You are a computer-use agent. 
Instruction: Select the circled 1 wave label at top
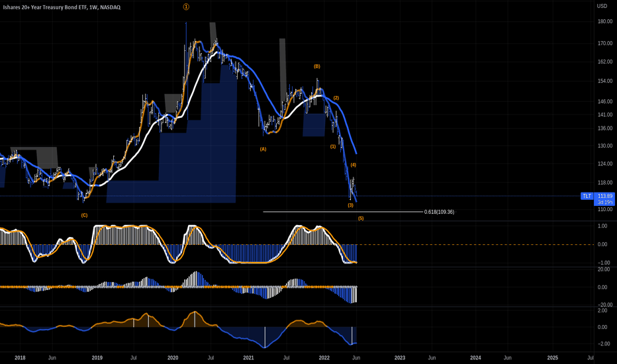186,7
